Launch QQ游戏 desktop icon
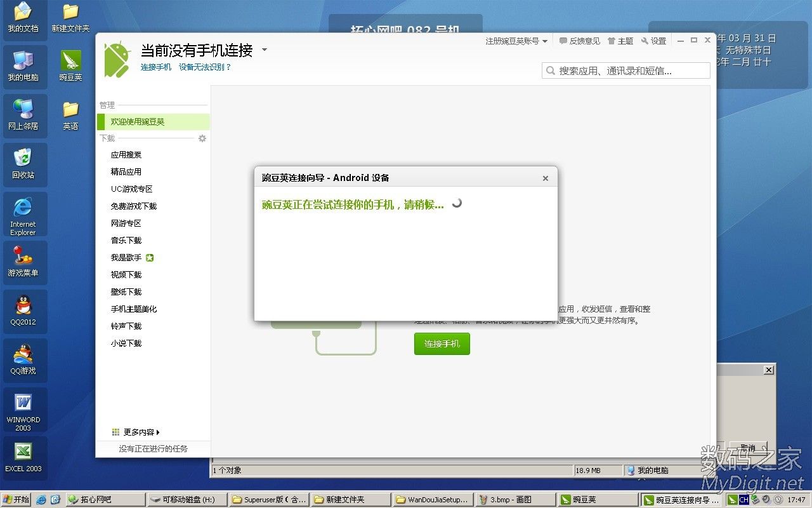This screenshot has height=508, width=812. [23, 359]
